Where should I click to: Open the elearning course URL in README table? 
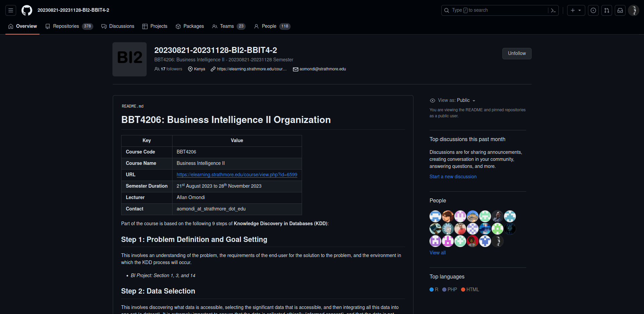(237, 175)
